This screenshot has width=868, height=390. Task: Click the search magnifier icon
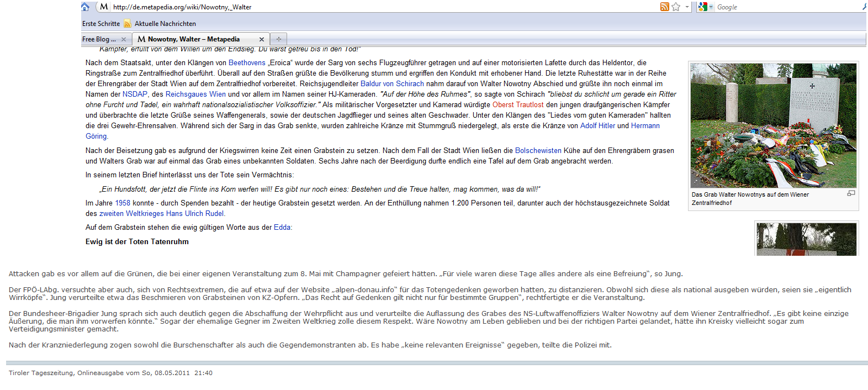pyautogui.click(x=864, y=7)
